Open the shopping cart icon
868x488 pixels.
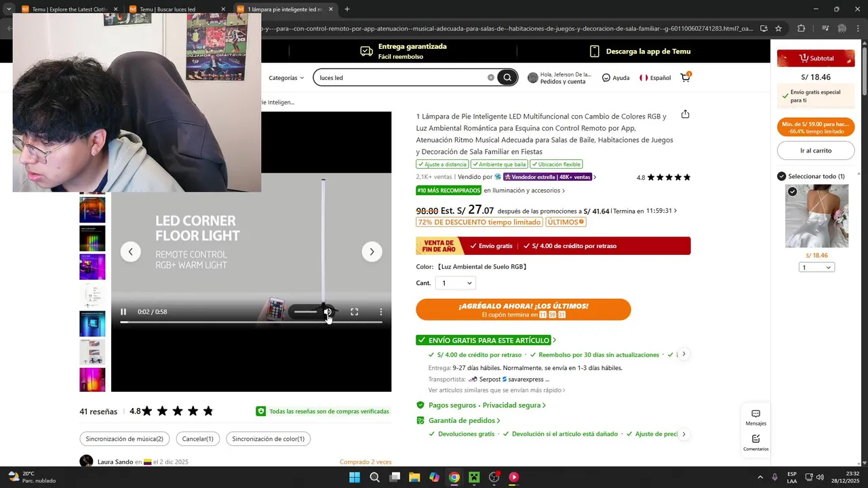(686, 77)
